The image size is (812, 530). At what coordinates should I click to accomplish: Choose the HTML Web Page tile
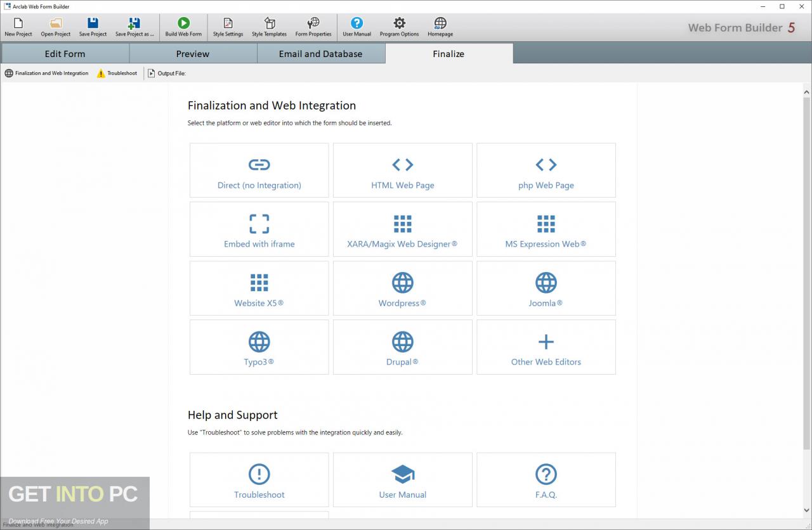click(403, 170)
